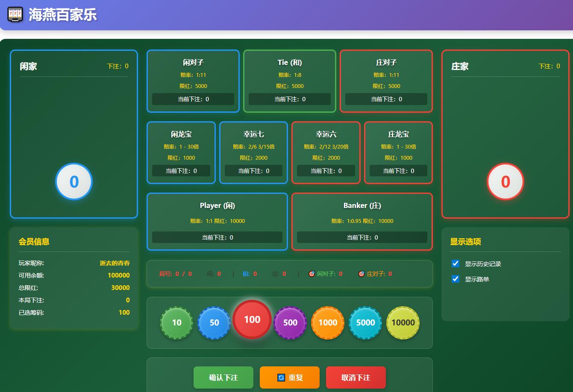Pick the red 100 chip

pyautogui.click(x=252, y=319)
